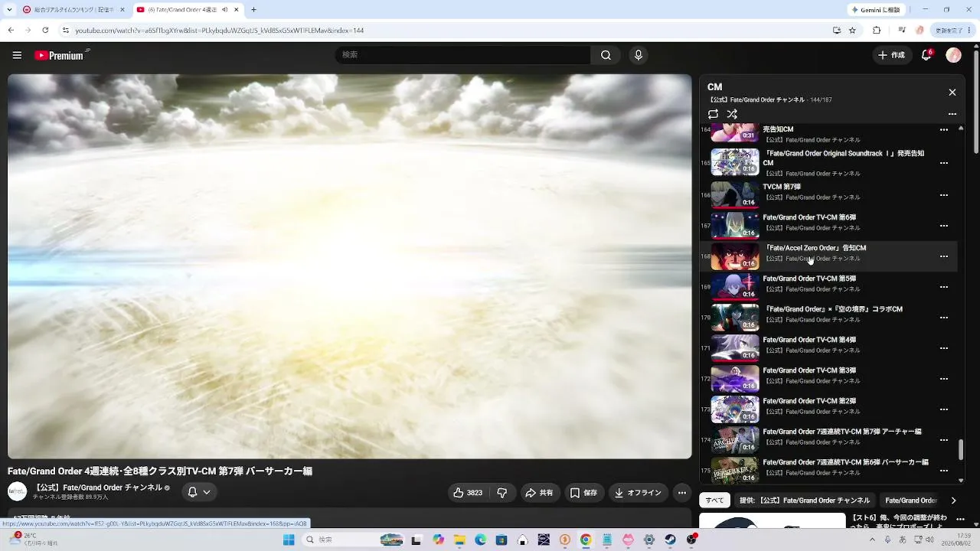This screenshot has width=980, height=551.
Task: Share this video
Action: pos(539,493)
